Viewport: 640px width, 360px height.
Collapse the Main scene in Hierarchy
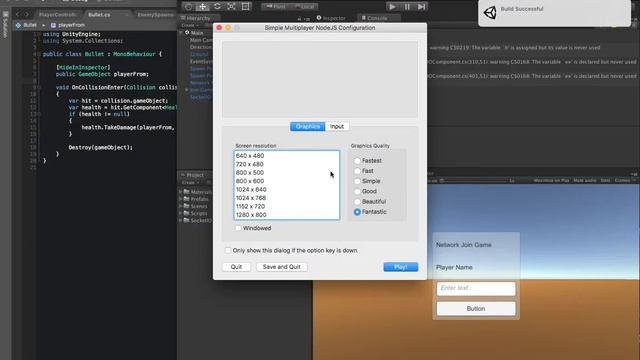[181, 33]
